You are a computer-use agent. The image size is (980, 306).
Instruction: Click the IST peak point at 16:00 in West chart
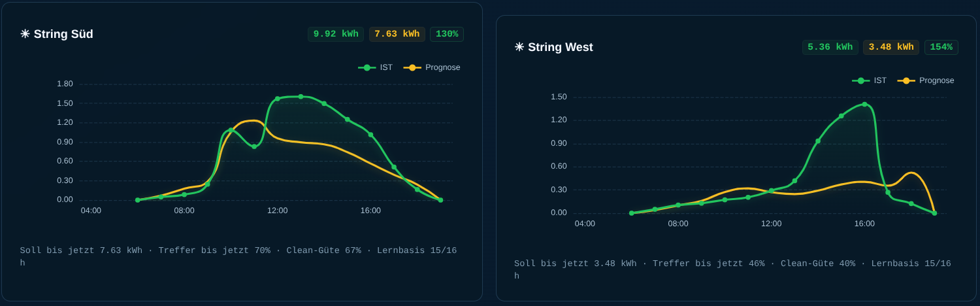click(x=864, y=104)
